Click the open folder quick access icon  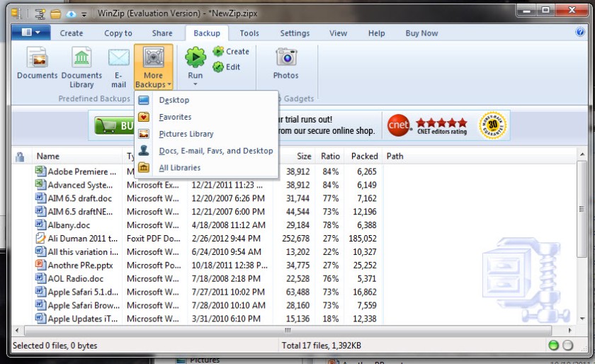(56, 14)
